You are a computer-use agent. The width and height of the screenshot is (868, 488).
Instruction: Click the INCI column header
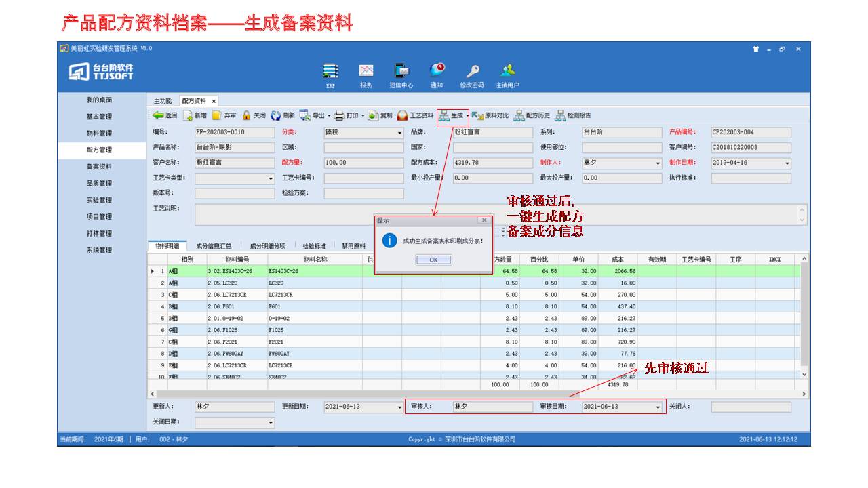pos(775,260)
